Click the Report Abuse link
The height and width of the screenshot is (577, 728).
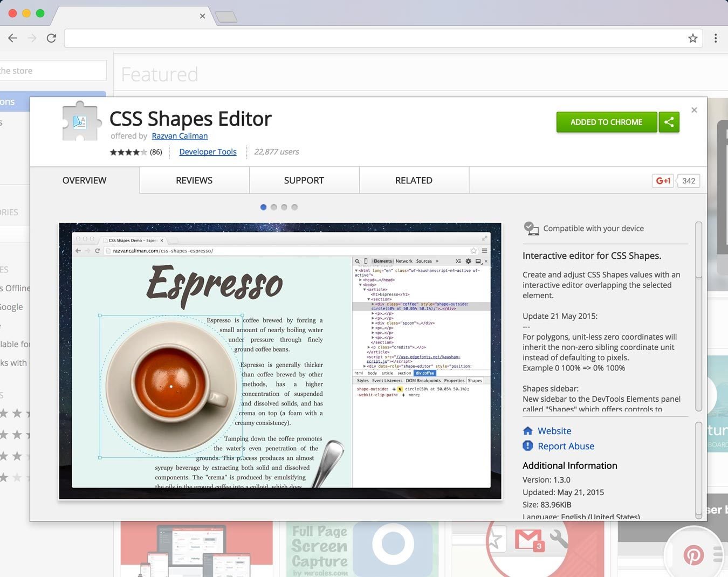click(566, 446)
